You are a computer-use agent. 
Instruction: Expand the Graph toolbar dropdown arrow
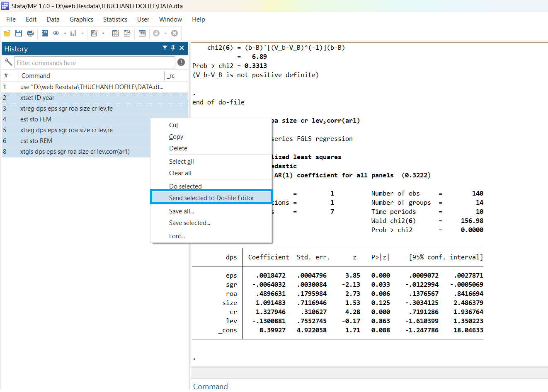click(x=82, y=33)
